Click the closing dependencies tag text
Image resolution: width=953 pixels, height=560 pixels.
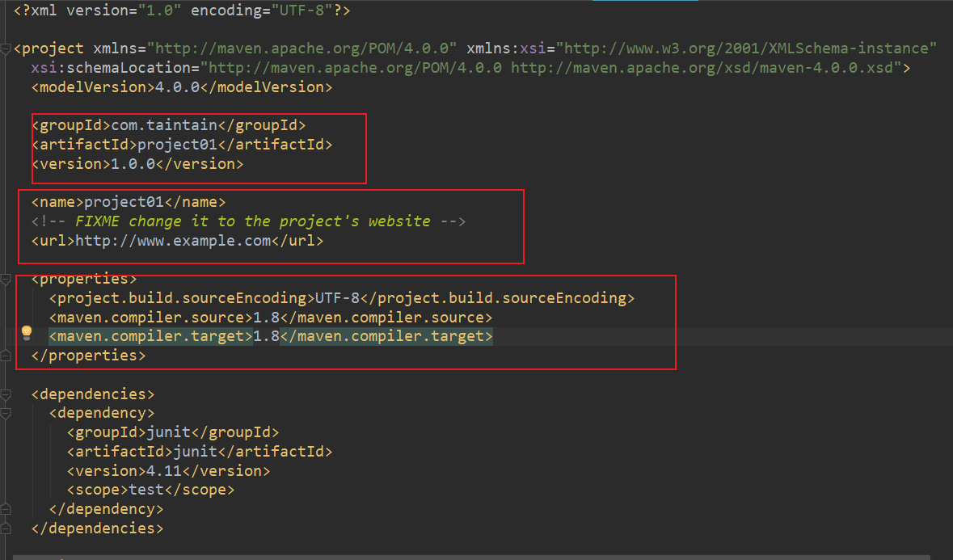(x=97, y=528)
